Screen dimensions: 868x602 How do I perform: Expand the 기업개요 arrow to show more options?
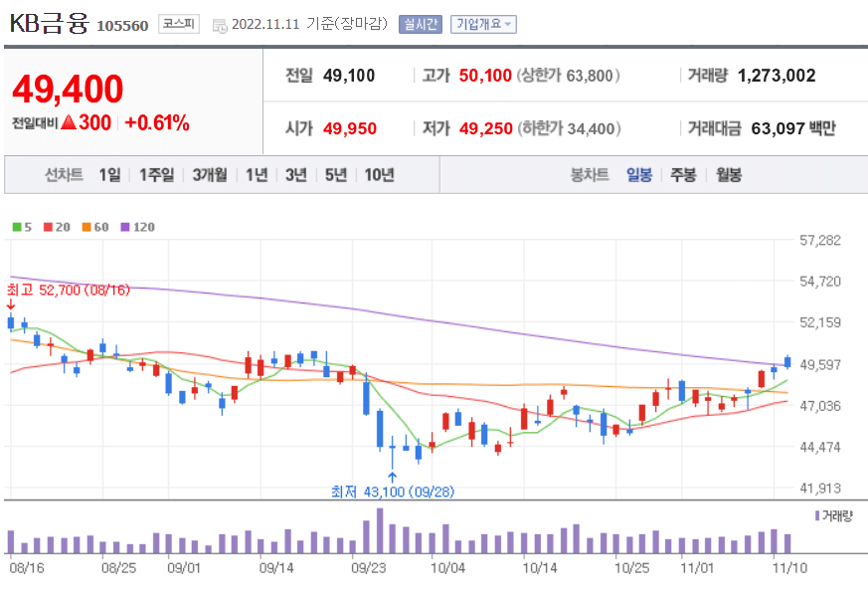coord(508,23)
